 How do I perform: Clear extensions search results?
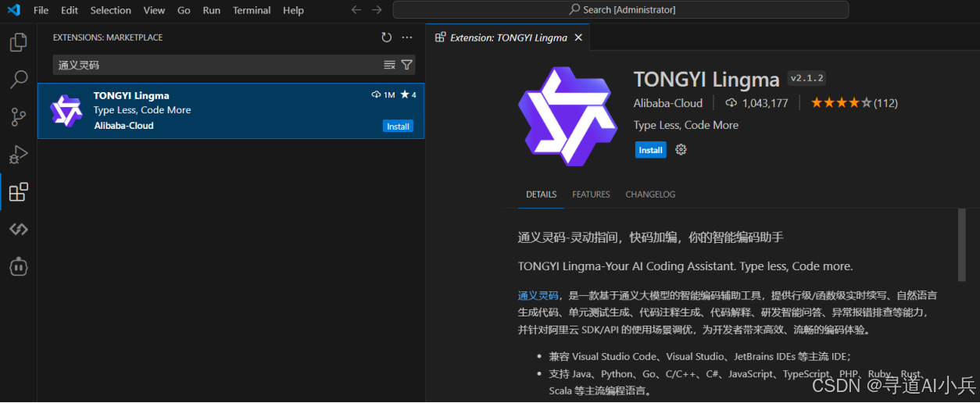tap(389, 65)
